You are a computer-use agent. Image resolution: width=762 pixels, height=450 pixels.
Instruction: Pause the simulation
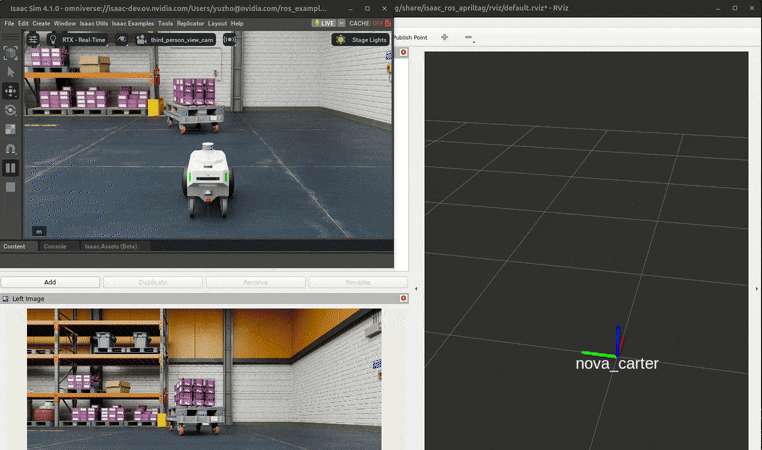pyautogui.click(x=11, y=168)
